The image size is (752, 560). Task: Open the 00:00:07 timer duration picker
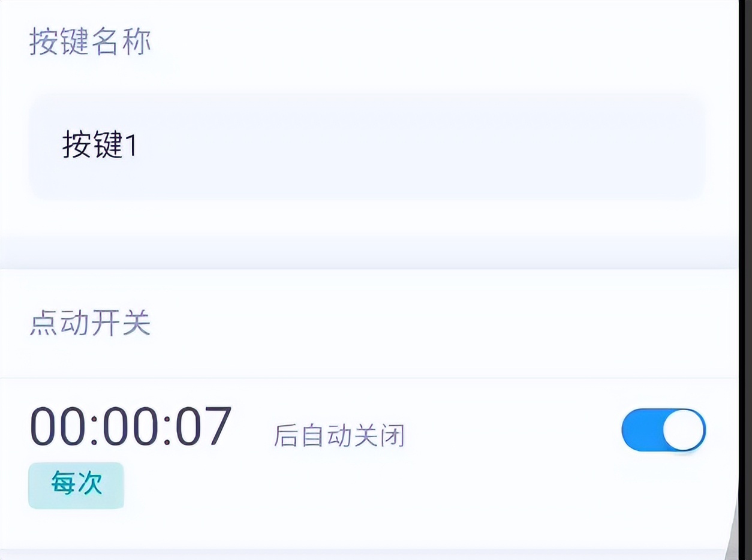point(131,427)
